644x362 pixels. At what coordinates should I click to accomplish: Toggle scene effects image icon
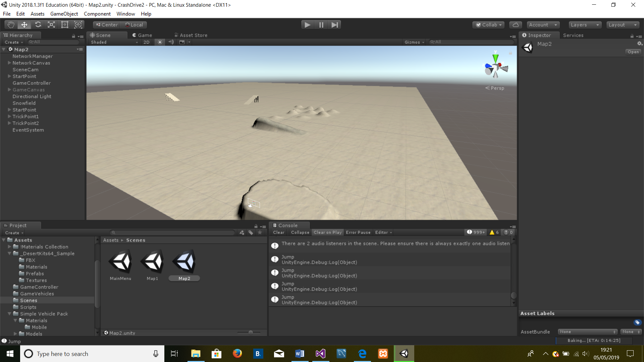[182, 42]
